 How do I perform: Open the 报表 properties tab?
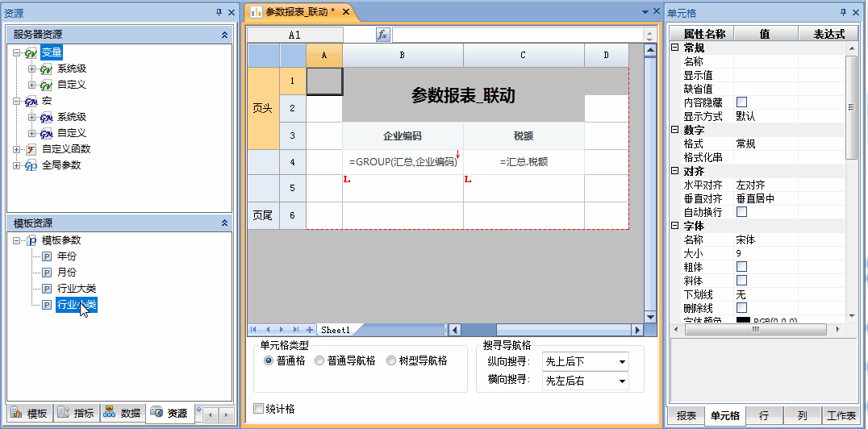click(686, 416)
